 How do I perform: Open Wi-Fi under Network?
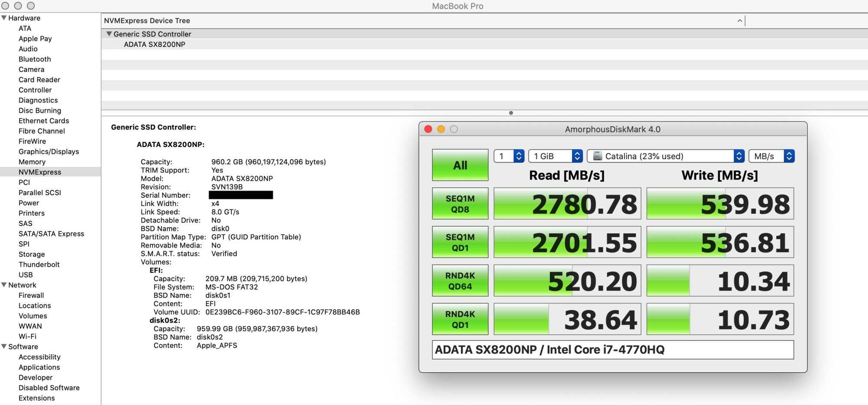point(27,336)
